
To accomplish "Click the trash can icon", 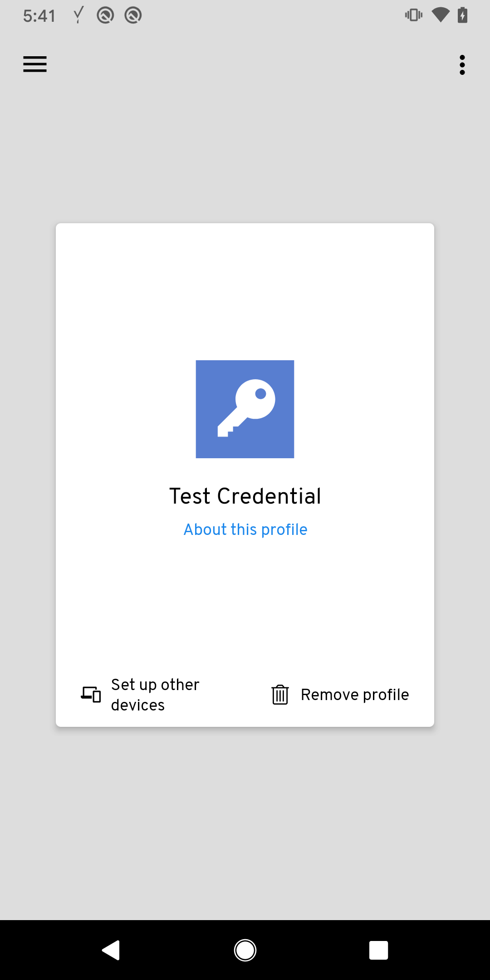I will click(x=280, y=695).
